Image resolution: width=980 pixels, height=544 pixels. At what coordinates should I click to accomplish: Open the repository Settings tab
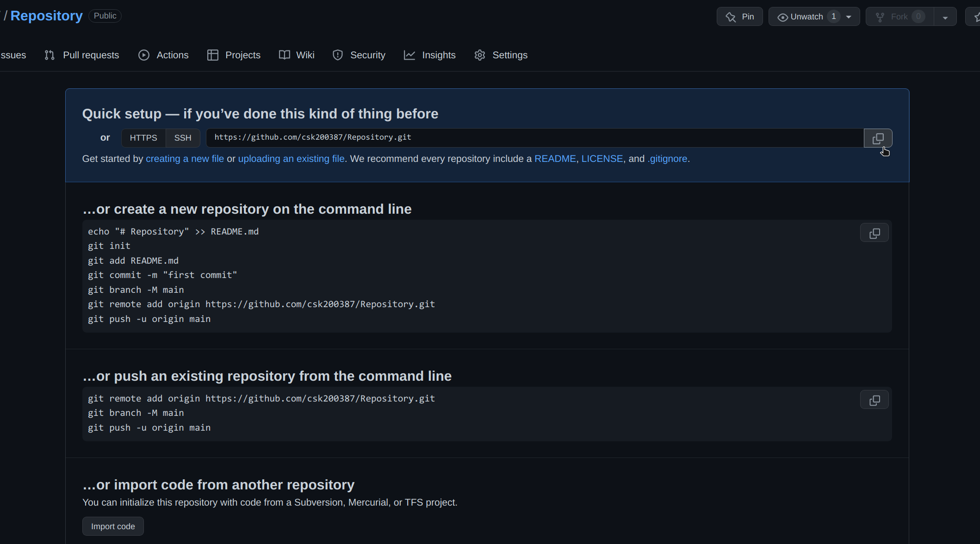click(501, 55)
